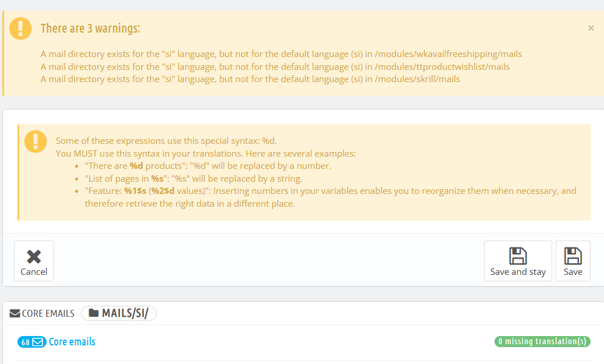This screenshot has height=364, width=604.
Task: Click the 'There are 3 warnings' heading
Action: [90, 29]
